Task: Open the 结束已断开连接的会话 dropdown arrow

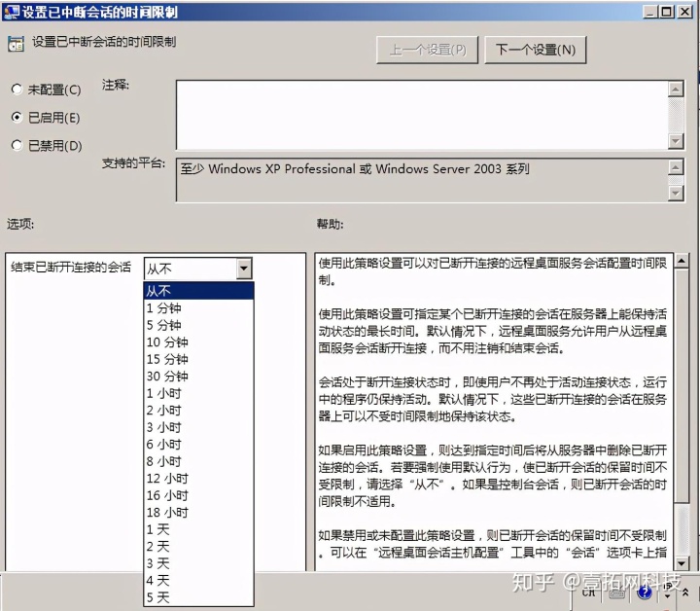Action: click(x=244, y=269)
